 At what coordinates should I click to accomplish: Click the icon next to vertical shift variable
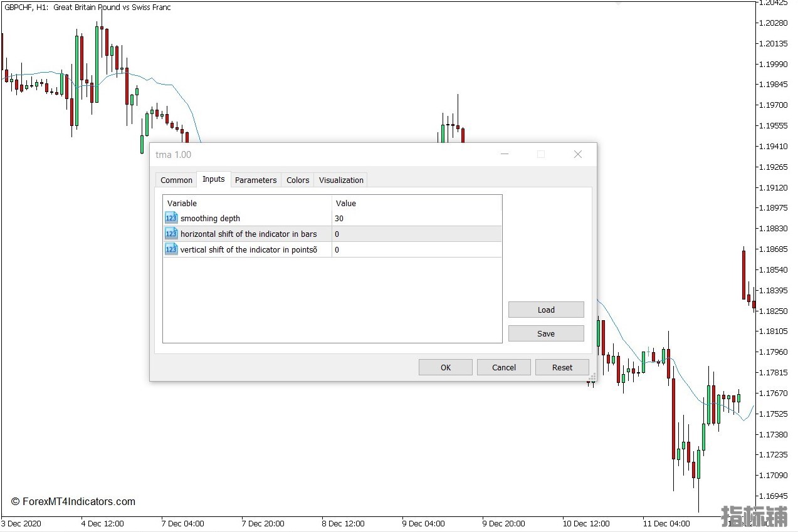[x=171, y=249]
